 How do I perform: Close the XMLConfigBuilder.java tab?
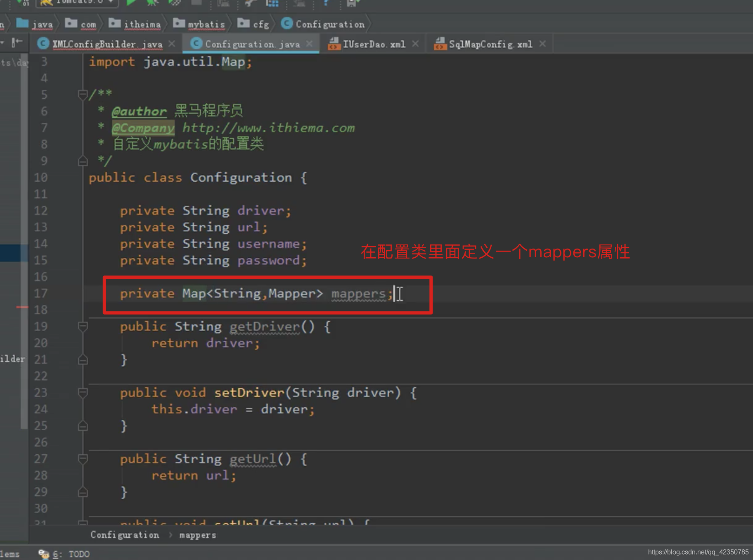tap(172, 44)
